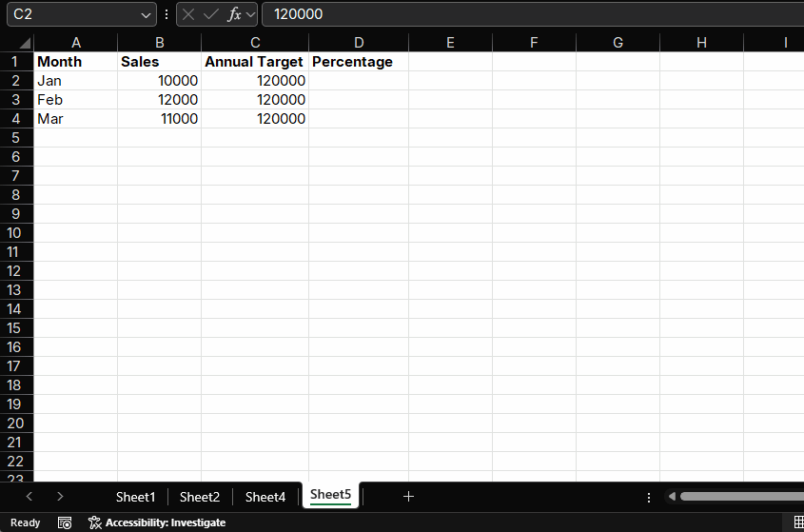Select row 15 header

16,327
